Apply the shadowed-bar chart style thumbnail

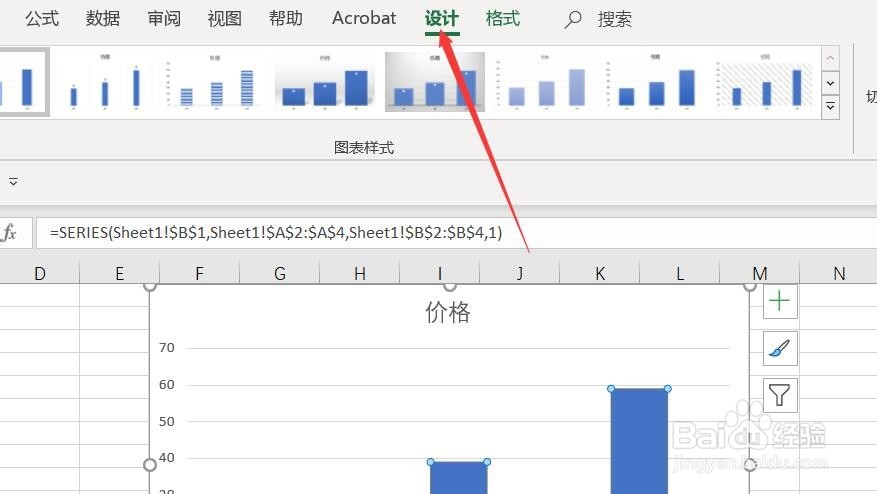[x=325, y=82]
